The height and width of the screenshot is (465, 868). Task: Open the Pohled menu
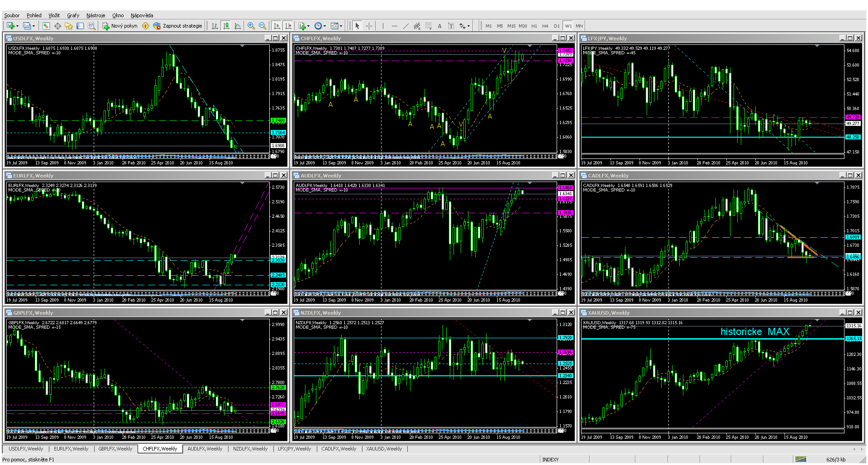coord(34,15)
